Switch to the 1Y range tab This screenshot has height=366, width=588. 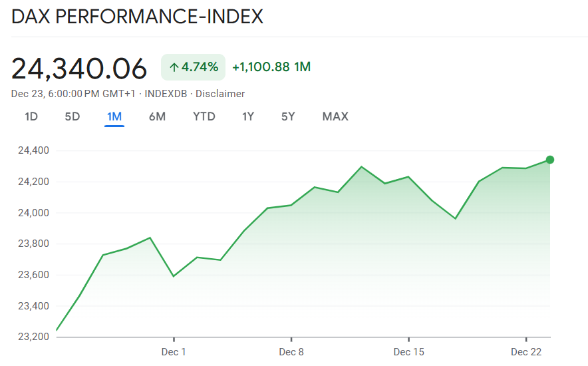[x=248, y=116]
